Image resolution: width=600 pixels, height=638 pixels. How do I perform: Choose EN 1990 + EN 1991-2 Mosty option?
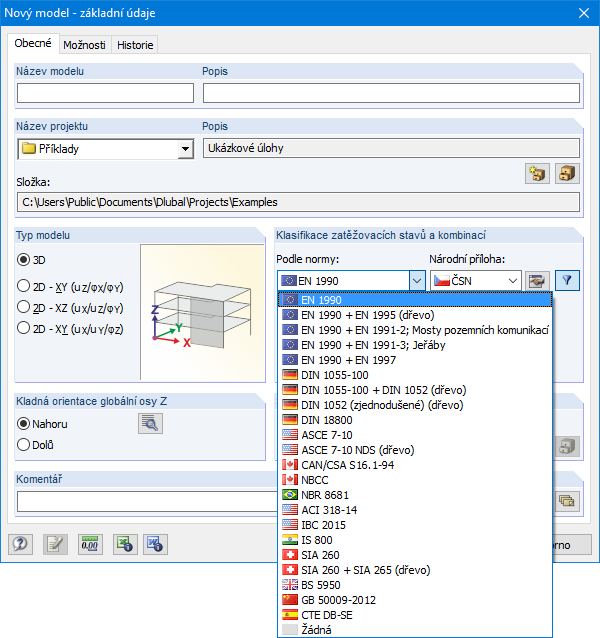415,330
